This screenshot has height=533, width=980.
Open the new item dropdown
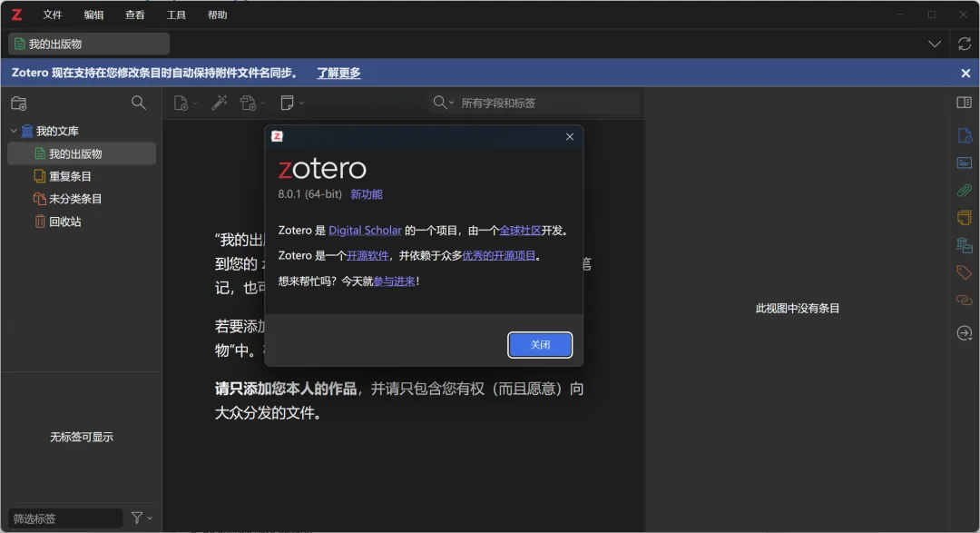pos(184,103)
